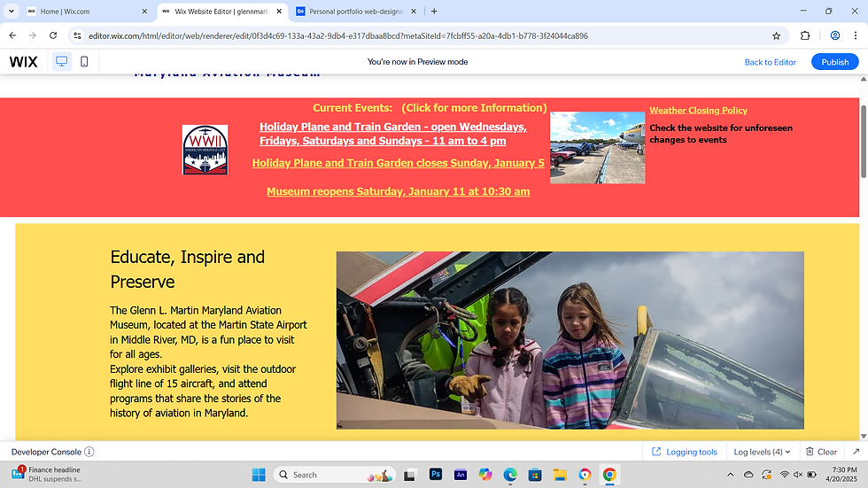Open tab search dropdown arrow
This screenshot has width=868, height=488.
(x=11, y=11)
